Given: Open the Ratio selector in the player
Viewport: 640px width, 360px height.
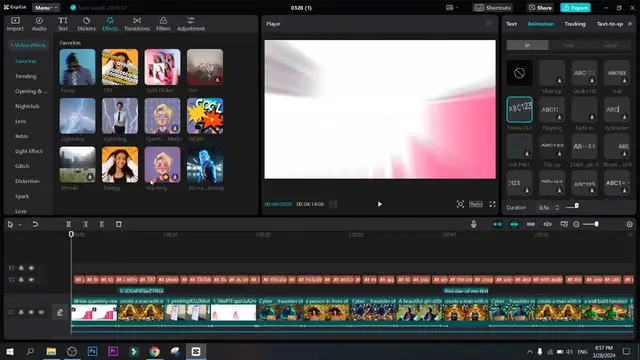Looking at the screenshot, I should pos(476,204).
